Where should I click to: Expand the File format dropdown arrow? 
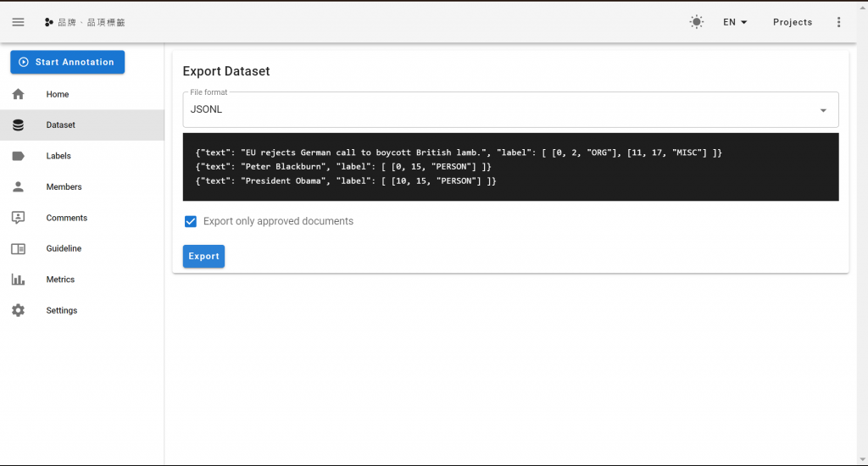point(823,110)
